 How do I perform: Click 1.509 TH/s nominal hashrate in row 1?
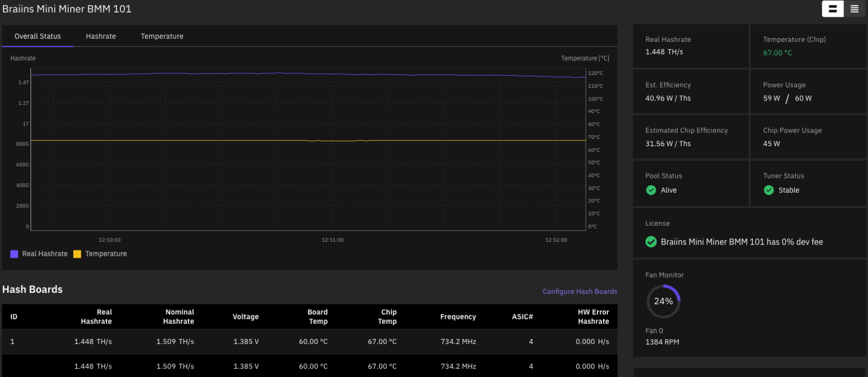coord(175,342)
